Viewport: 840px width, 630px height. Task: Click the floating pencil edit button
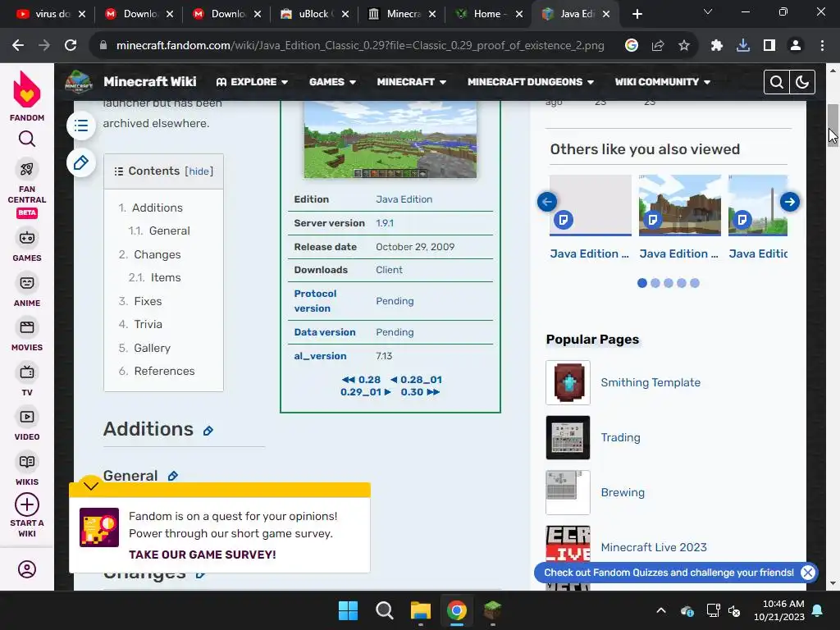pyautogui.click(x=81, y=162)
